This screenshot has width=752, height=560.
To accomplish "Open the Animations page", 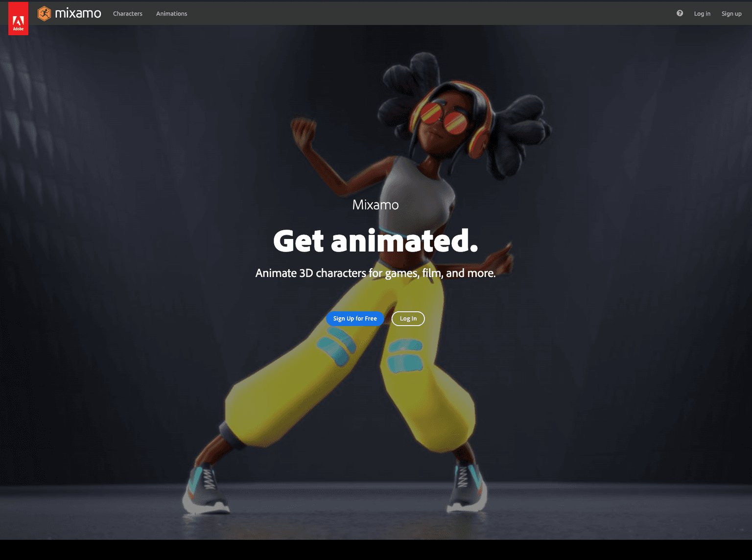I will coord(171,14).
